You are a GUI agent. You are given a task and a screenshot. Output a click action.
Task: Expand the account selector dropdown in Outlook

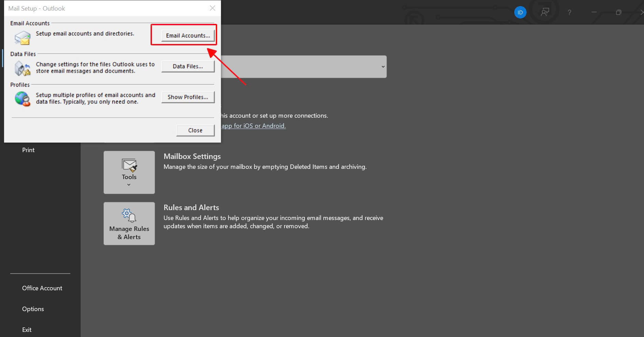(x=383, y=67)
